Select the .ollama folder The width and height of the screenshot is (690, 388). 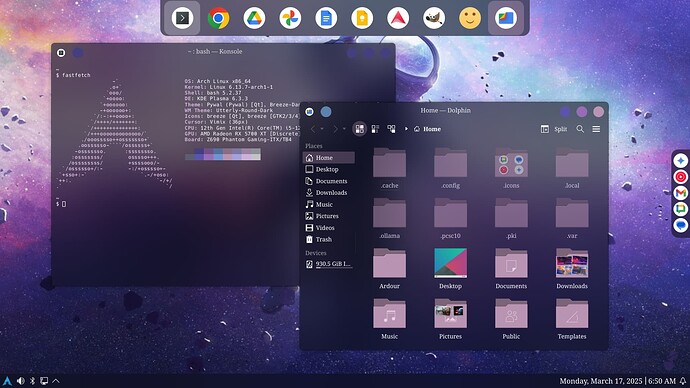point(389,219)
